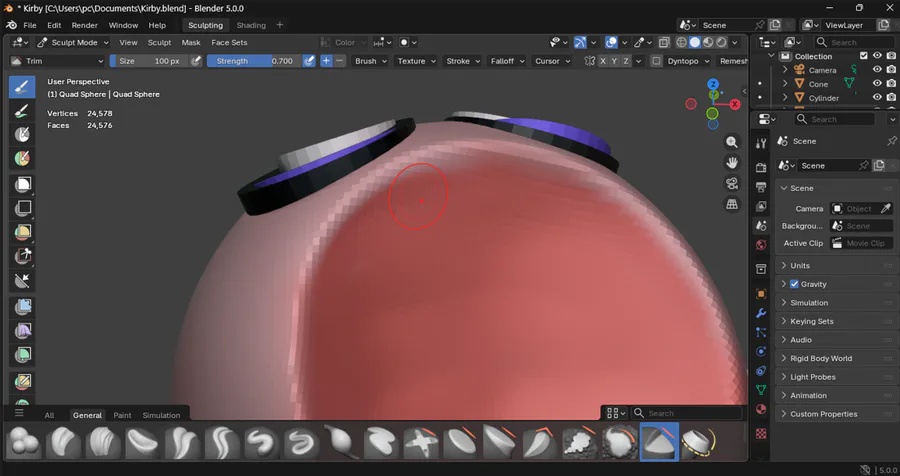Click the asset shelf Search field

pyautogui.click(x=686, y=413)
